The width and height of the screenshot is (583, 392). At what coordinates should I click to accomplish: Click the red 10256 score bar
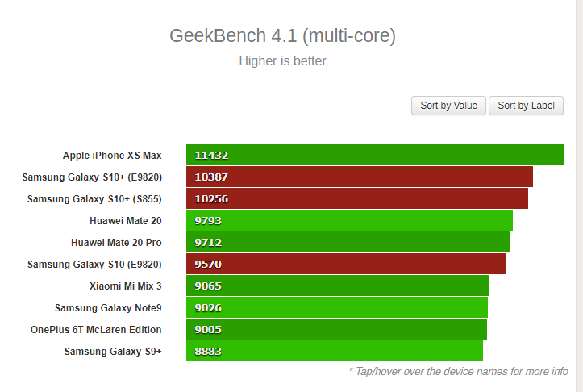coord(357,198)
